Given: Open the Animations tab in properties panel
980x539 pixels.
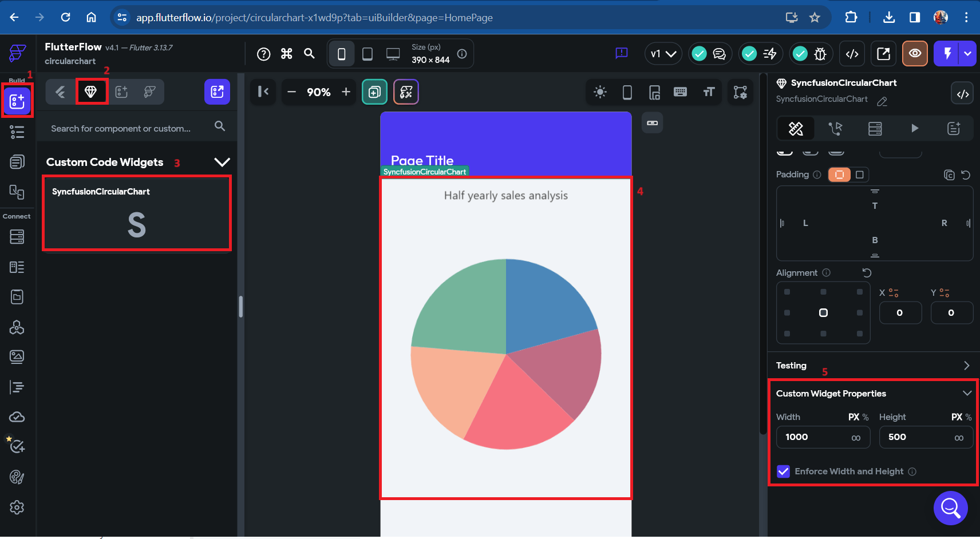Looking at the screenshot, I should pyautogui.click(x=915, y=129).
